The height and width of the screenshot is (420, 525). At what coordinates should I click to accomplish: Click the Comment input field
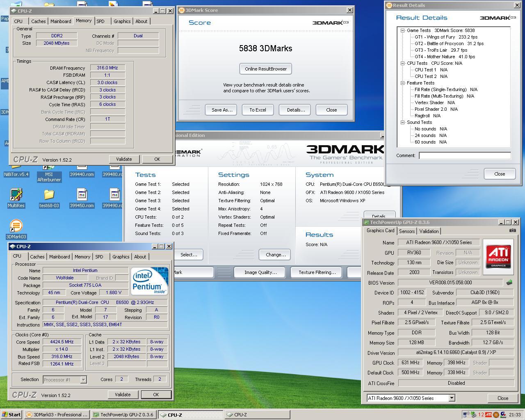465,155
